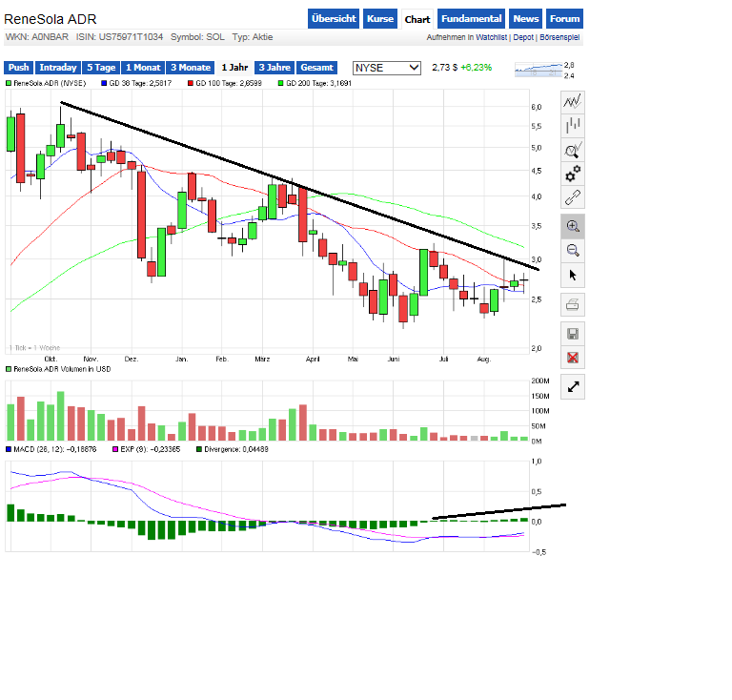Delete drawings with the red X icon
This screenshot has width=732, height=700.
(x=573, y=358)
